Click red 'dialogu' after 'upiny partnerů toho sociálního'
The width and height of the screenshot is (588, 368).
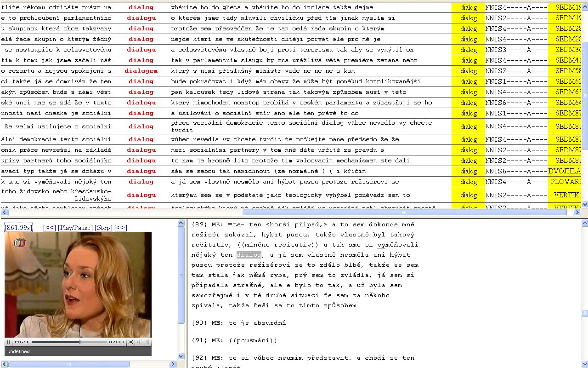141,161
